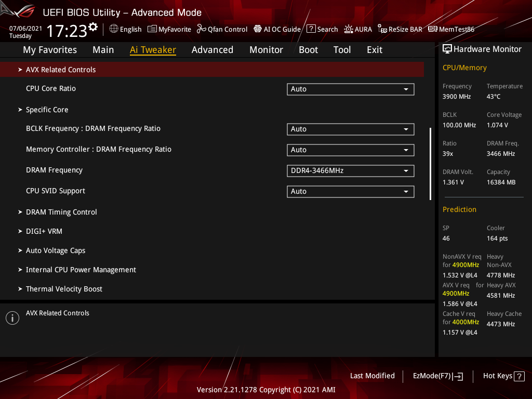Click the 164 pts cooler score
532x399 pixels.
[x=497, y=238]
